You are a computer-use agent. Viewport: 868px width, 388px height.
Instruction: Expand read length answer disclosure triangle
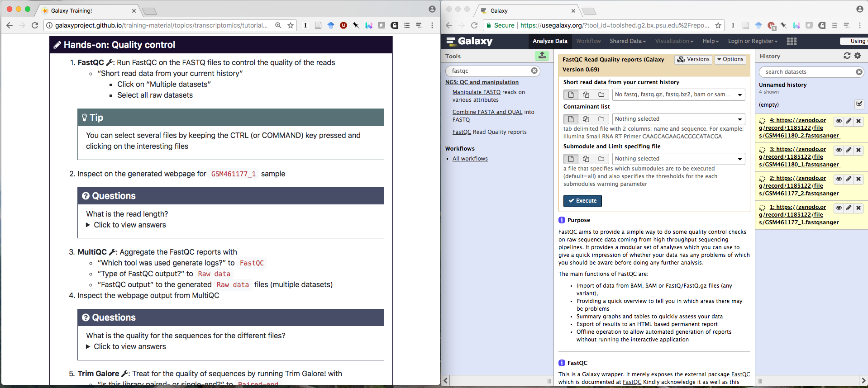[88, 225]
